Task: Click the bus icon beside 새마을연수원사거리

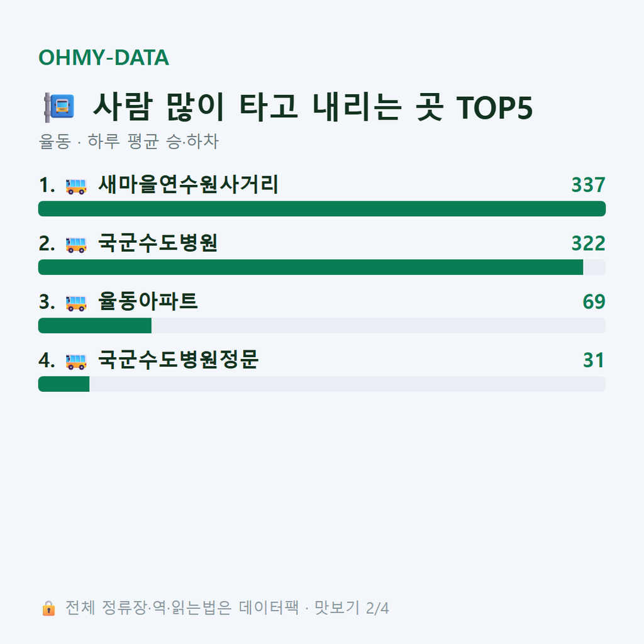Action: pyautogui.click(x=76, y=186)
